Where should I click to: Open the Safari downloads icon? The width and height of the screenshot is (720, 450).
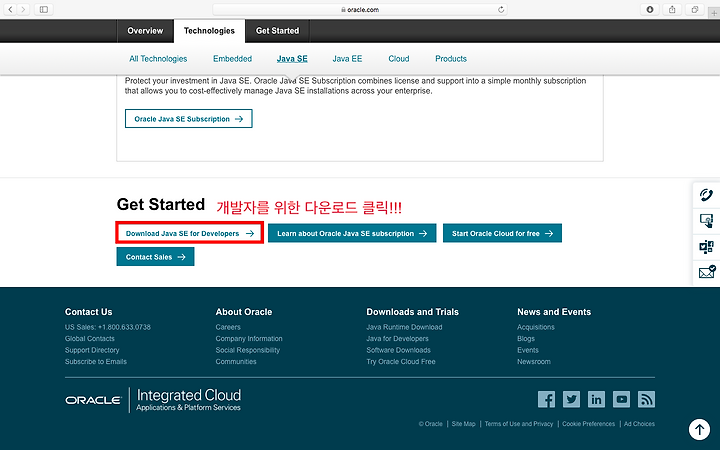[650, 9]
